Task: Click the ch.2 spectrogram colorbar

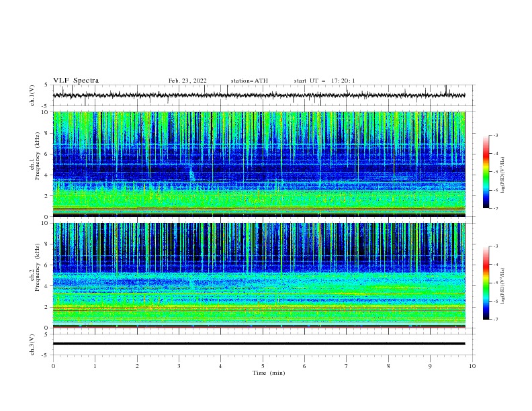Action: click(486, 283)
